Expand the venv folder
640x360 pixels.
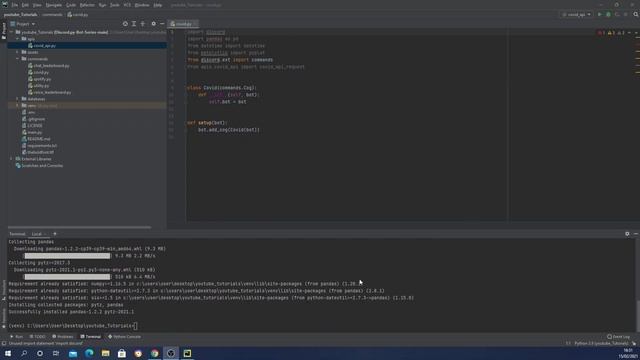[18, 105]
